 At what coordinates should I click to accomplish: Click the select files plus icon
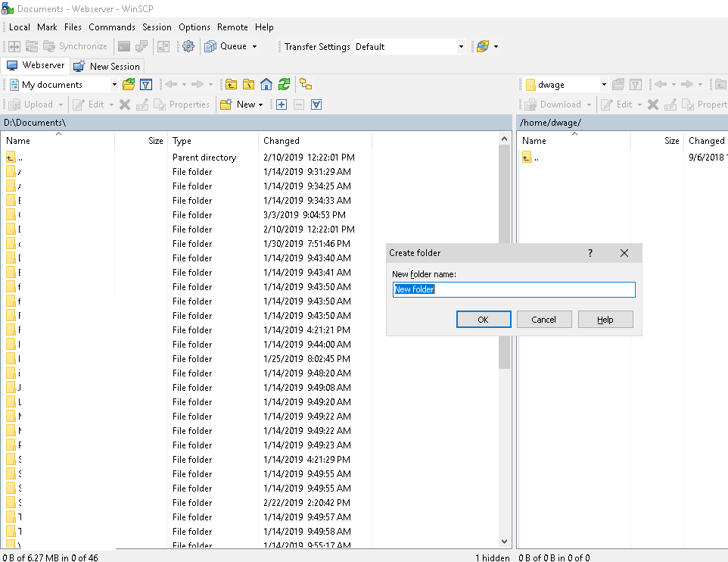[x=282, y=105]
